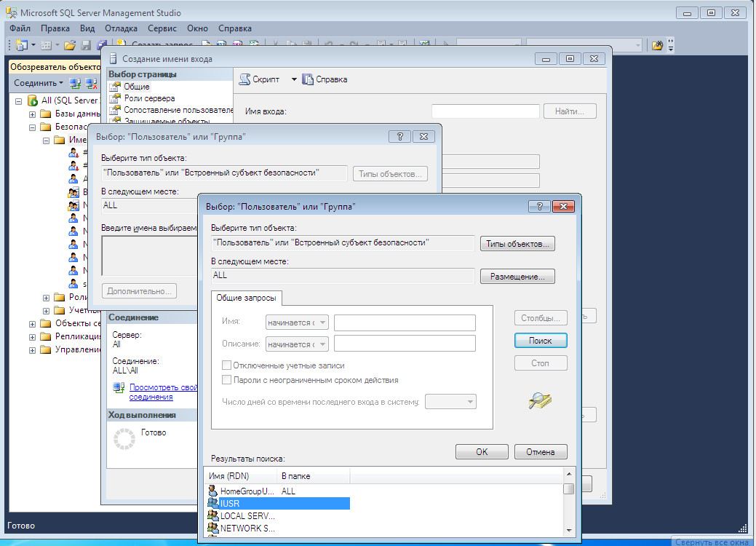
Task: Click the Типы объектов button in front dialog
Action: pos(517,244)
